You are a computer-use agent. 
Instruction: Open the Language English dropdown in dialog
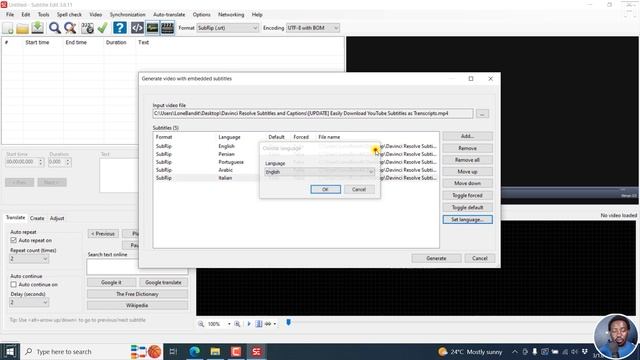[319, 172]
